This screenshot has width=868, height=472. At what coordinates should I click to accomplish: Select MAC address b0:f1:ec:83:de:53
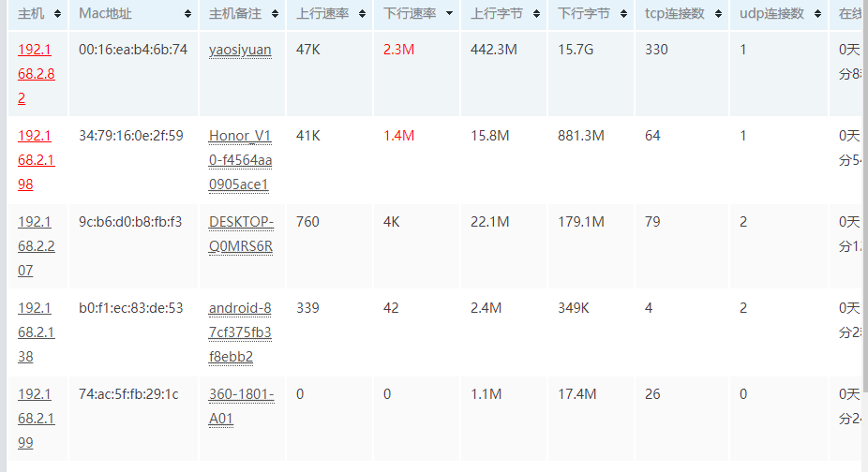(130, 308)
